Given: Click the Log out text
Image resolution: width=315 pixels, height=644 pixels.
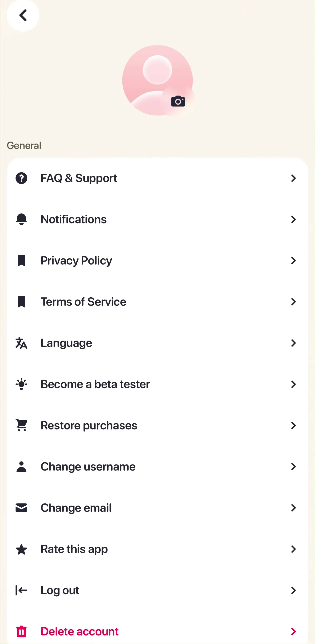Looking at the screenshot, I should (x=60, y=590).
